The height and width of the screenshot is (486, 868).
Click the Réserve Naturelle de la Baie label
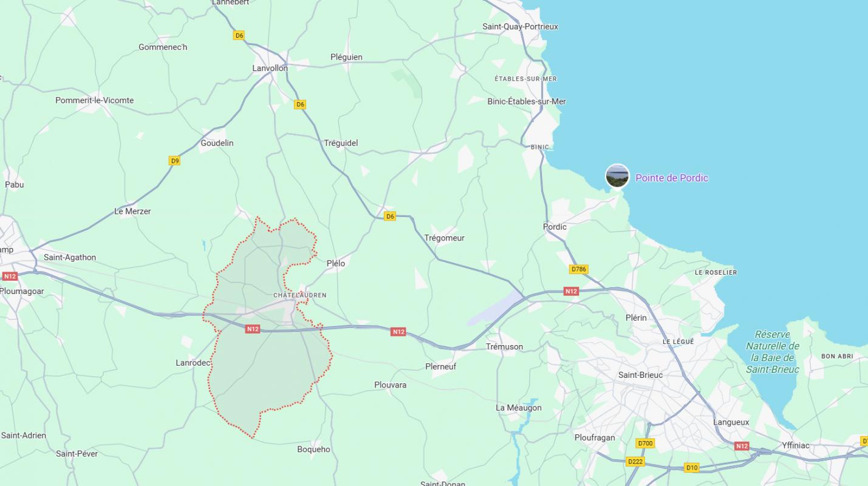point(773,352)
